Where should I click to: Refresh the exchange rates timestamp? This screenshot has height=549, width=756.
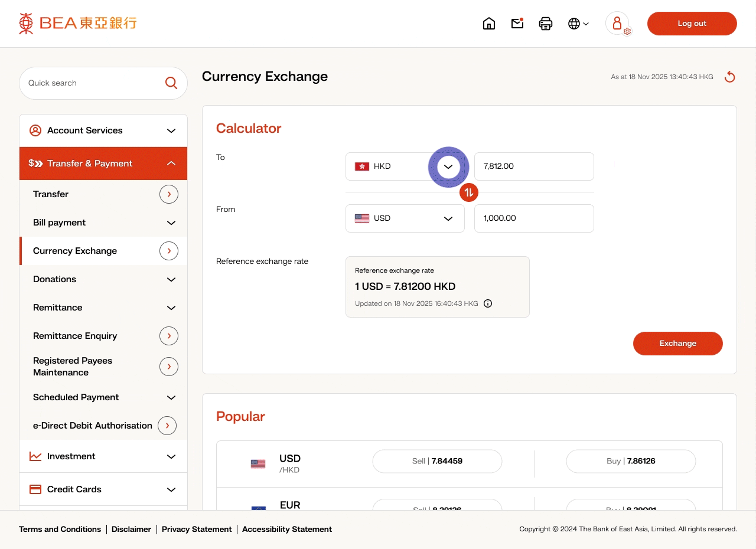(730, 77)
